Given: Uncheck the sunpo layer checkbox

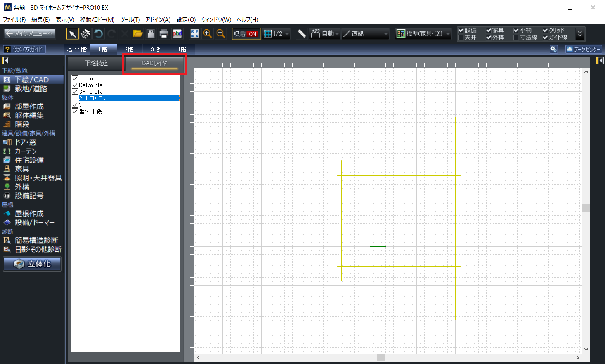Looking at the screenshot, I should [75, 78].
